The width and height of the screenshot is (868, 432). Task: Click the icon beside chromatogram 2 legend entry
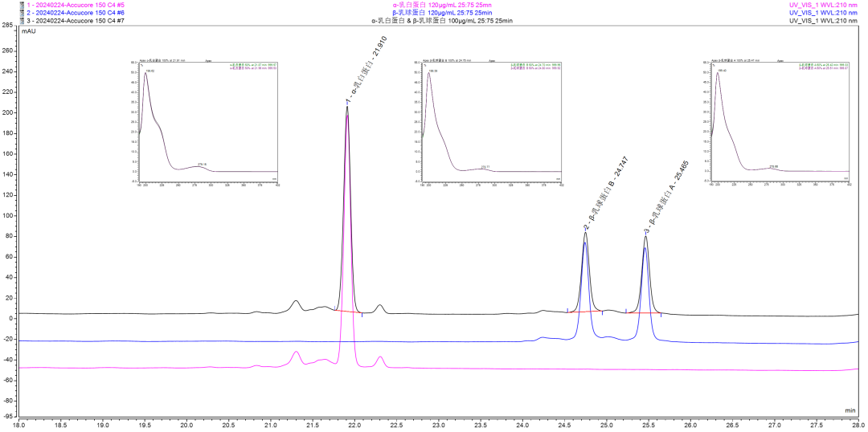(x=3, y=13)
